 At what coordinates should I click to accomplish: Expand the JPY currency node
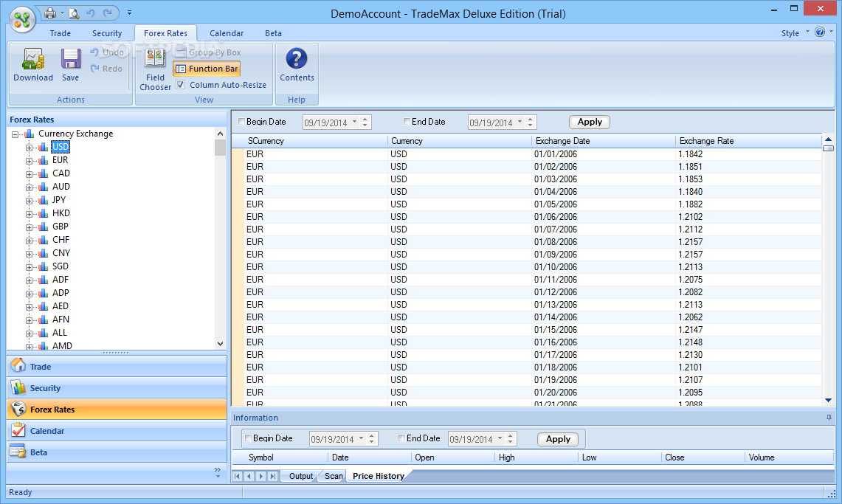pos(30,200)
